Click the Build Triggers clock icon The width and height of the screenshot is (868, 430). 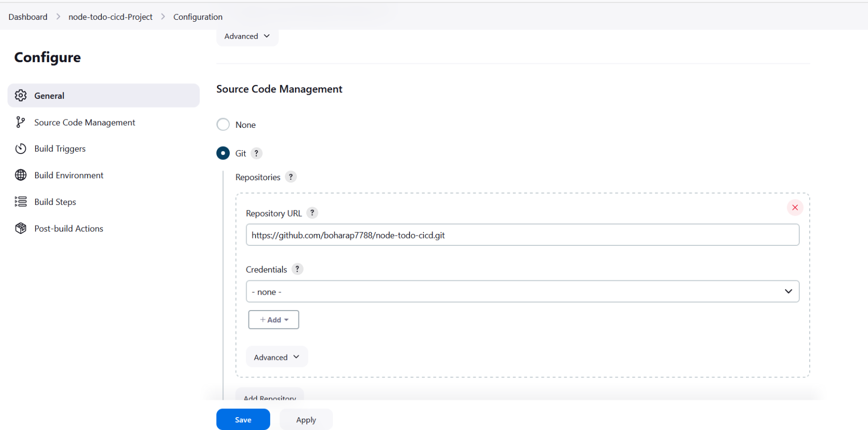coord(21,149)
